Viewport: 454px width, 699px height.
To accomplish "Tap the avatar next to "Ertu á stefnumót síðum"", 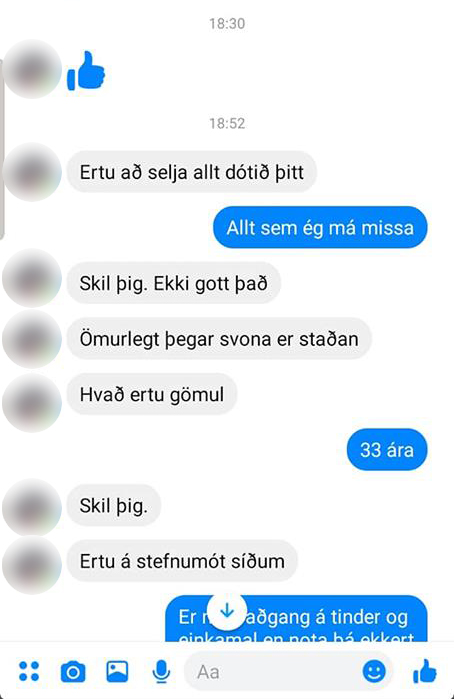I will point(32,565).
